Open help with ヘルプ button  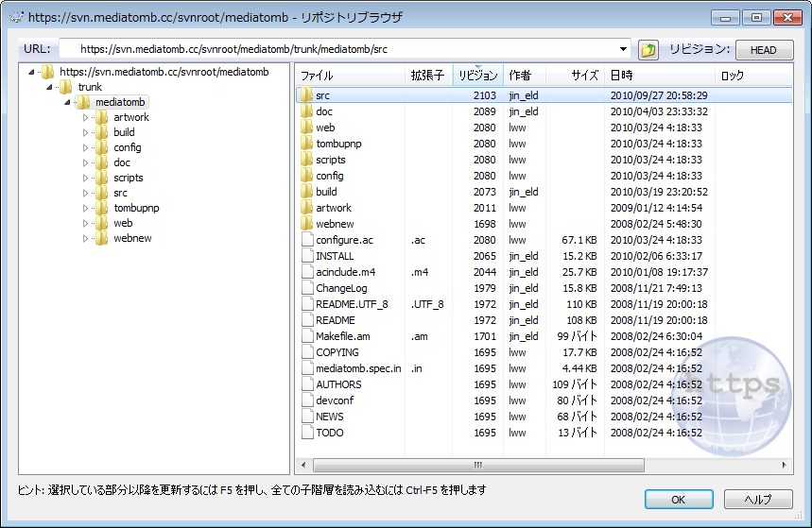pyautogui.click(x=758, y=500)
